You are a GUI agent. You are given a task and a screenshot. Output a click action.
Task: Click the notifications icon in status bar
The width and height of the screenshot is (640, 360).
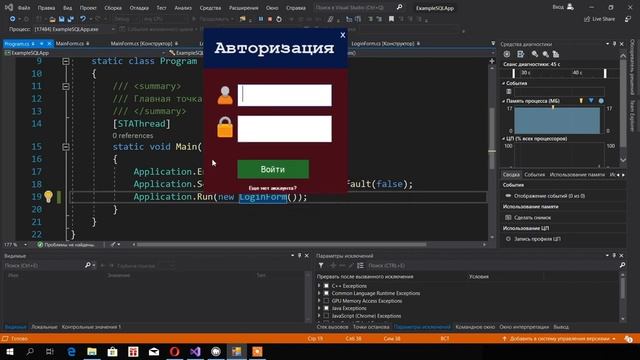point(629,339)
